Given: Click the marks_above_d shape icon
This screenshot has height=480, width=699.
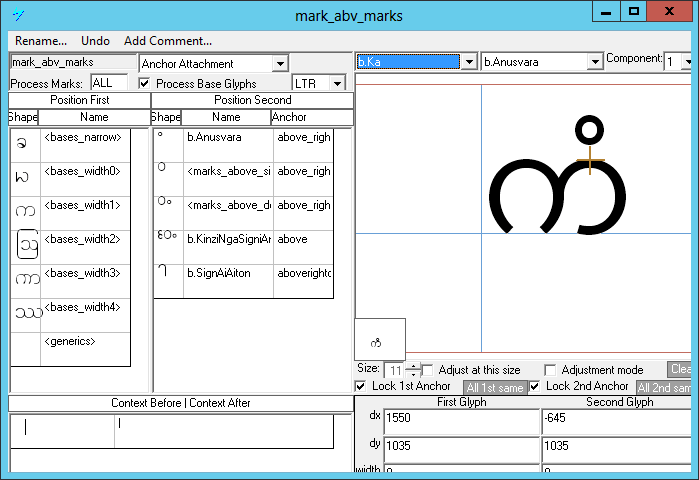Looking at the screenshot, I should 164,201.
